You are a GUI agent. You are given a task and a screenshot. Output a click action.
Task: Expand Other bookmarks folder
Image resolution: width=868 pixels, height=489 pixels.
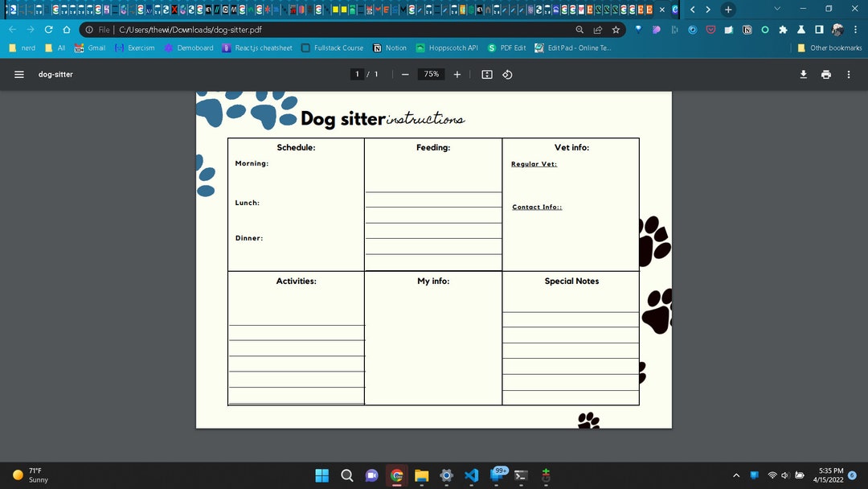[829, 47]
